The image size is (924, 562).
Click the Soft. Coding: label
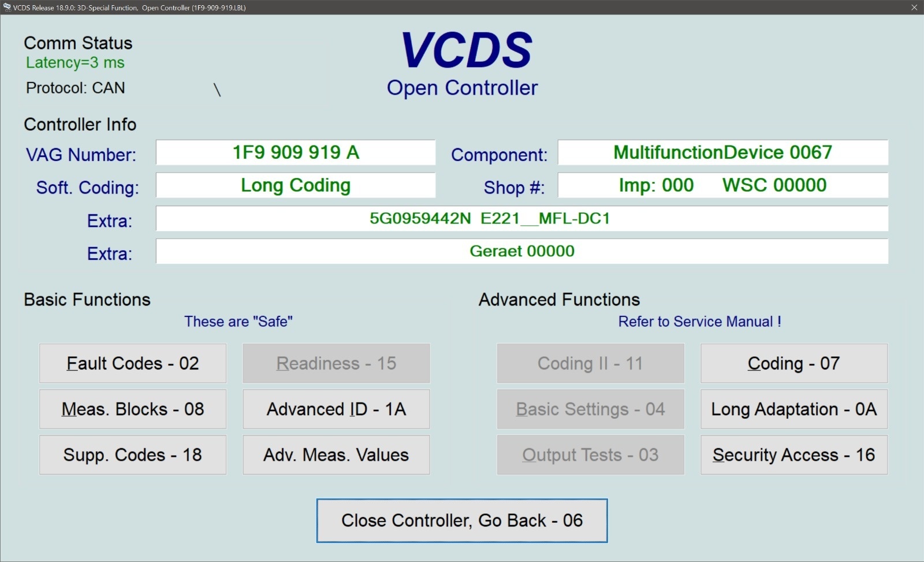pyautogui.click(x=88, y=188)
